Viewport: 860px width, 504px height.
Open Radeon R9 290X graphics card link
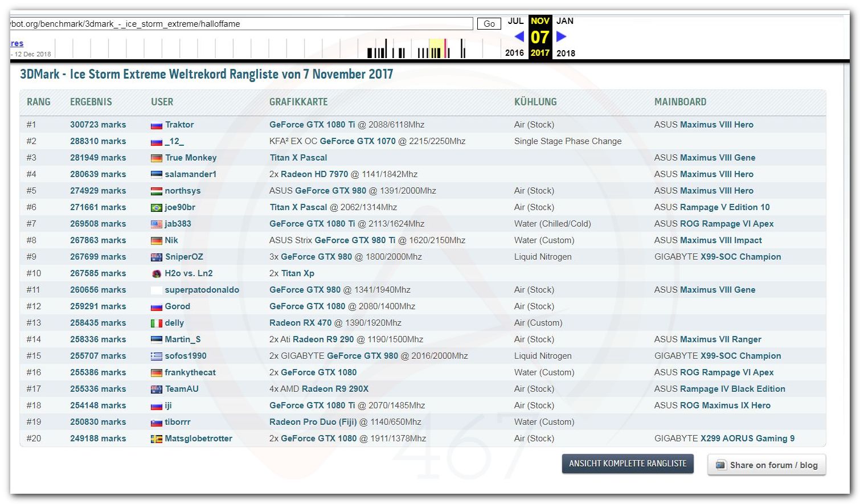click(x=335, y=389)
